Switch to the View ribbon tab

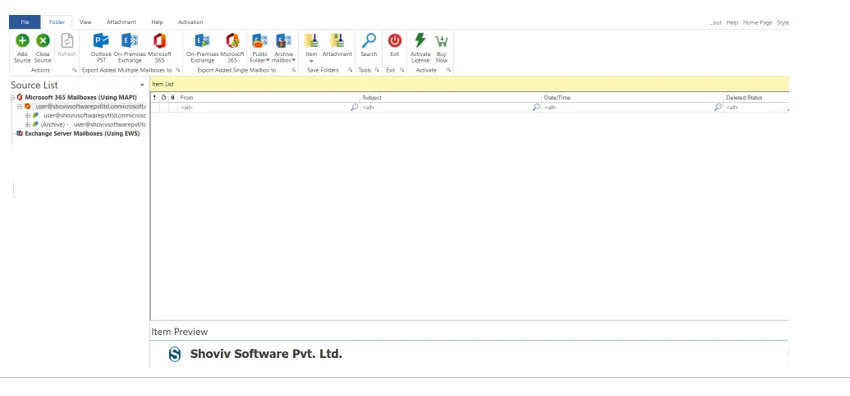pos(85,22)
